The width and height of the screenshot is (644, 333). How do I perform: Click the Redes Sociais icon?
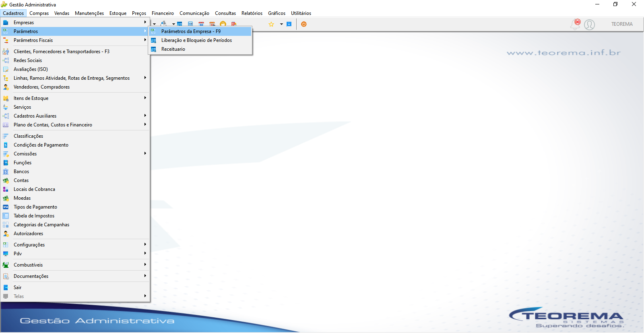6,60
